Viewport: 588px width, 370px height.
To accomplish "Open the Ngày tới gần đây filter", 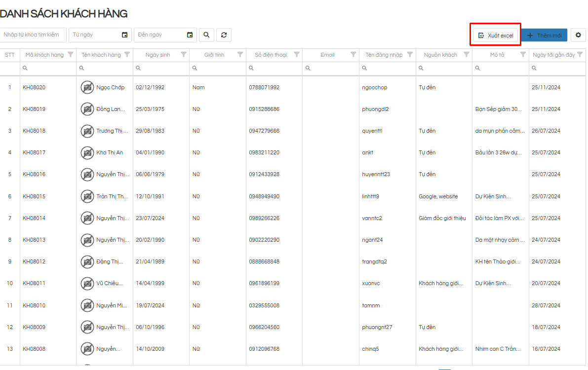I will pos(580,55).
